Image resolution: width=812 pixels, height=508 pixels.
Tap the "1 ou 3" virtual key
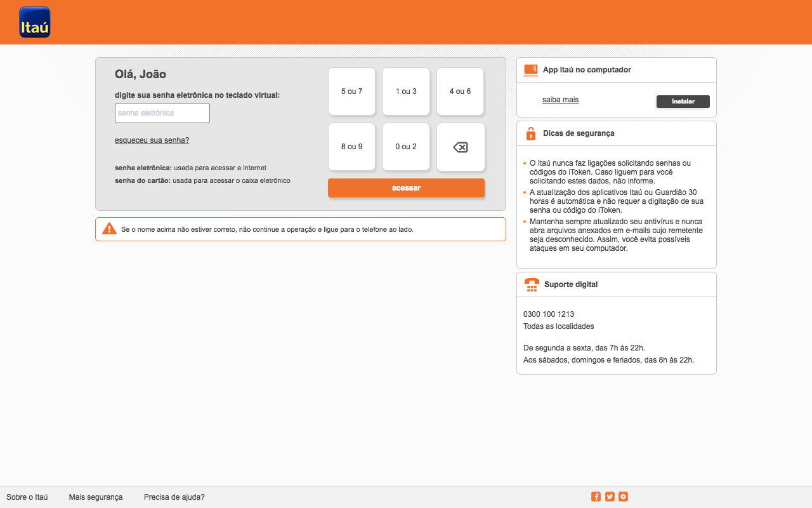(x=406, y=91)
